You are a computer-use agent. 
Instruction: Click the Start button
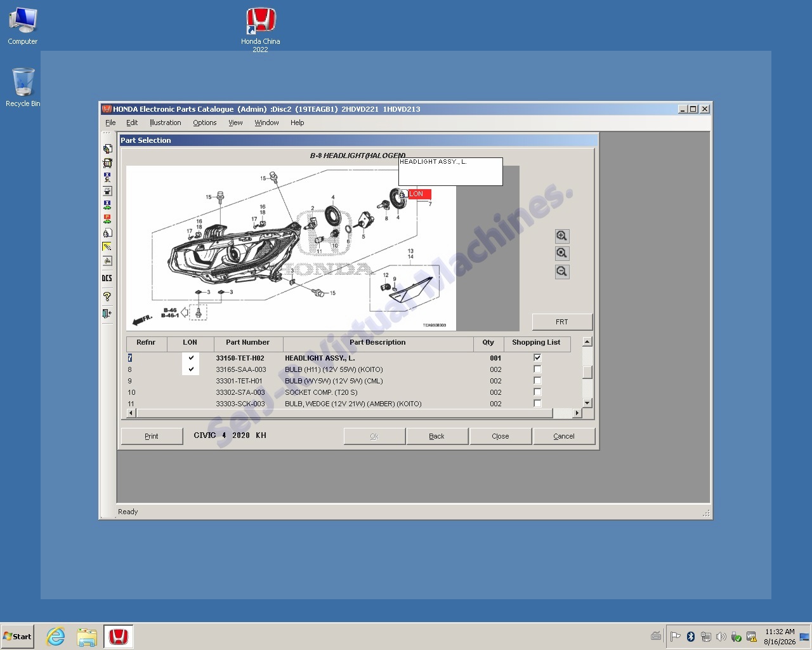click(x=17, y=636)
